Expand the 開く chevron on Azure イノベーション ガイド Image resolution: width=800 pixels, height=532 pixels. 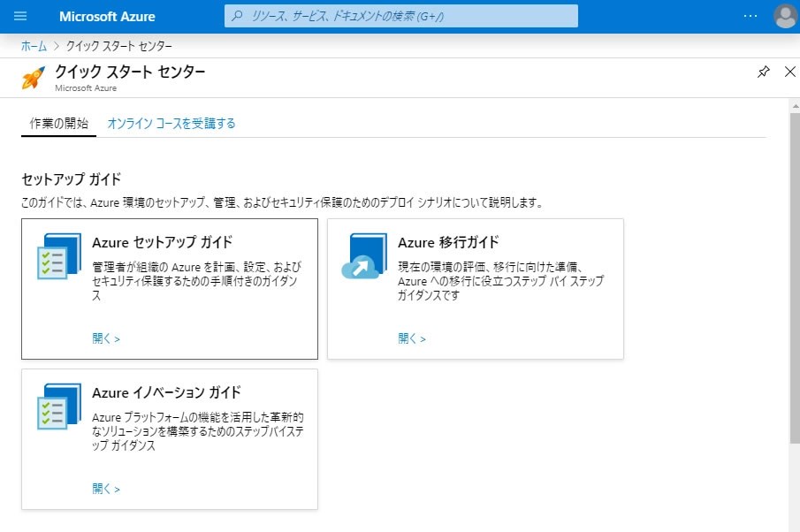(105, 488)
